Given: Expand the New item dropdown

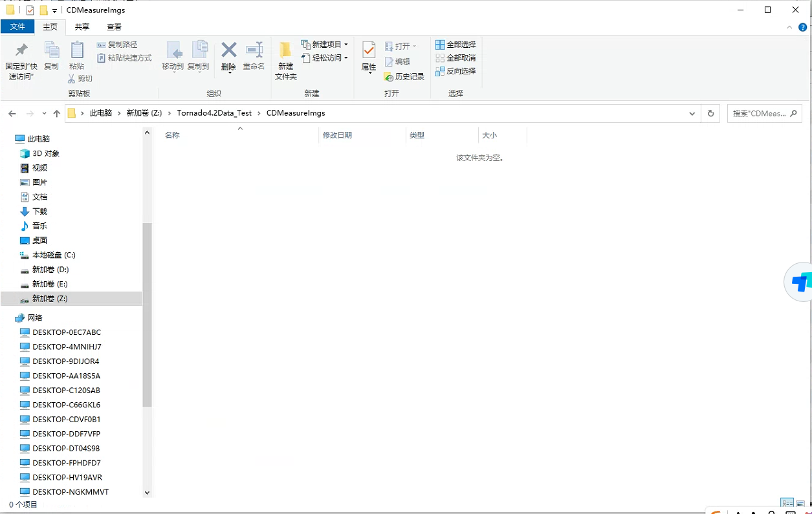Looking at the screenshot, I should coord(346,45).
